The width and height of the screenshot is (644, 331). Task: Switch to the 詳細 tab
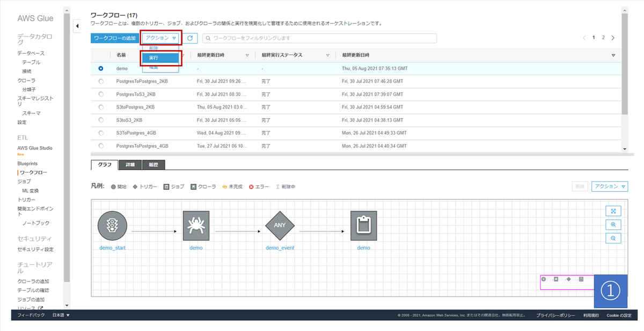click(x=130, y=165)
